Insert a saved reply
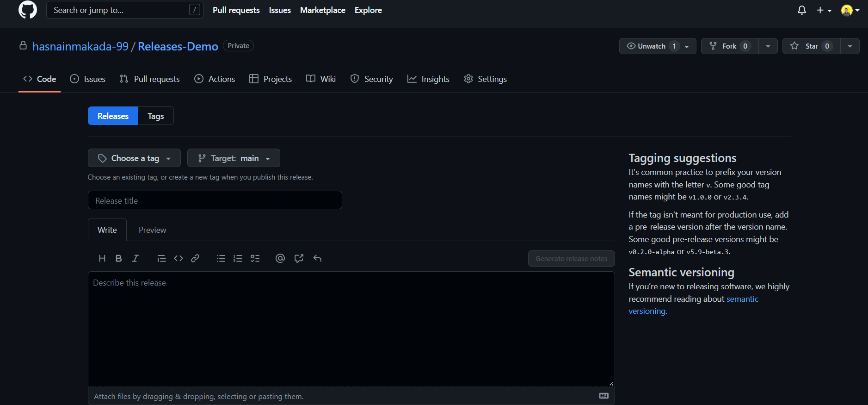The image size is (868, 405). pyautogui.click(x=317, y=258)
